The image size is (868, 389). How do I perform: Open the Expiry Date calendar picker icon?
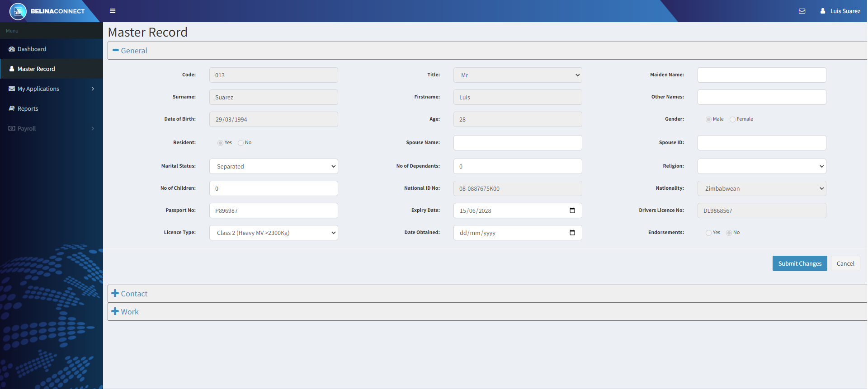[x=572, y=211]
